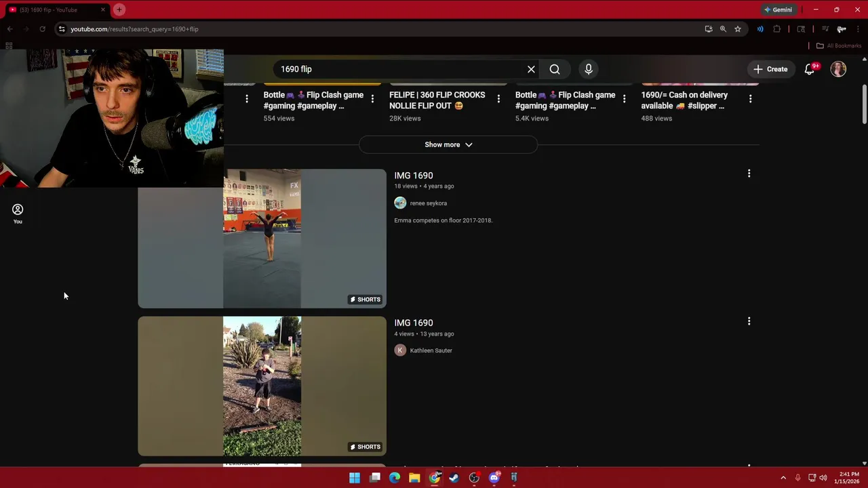View site information in address bar

click(x=62, y=29)
